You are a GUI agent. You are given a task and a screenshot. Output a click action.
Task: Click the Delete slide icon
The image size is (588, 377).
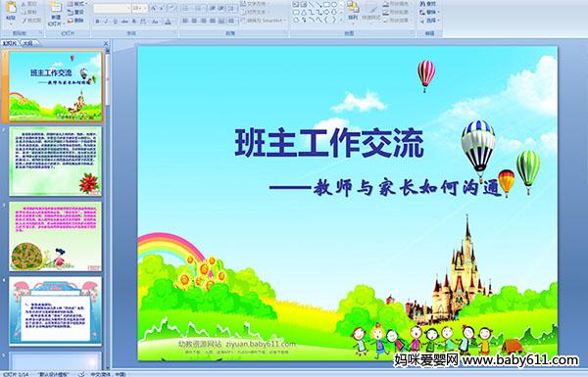pyautogui.click(x=76, y=21)
